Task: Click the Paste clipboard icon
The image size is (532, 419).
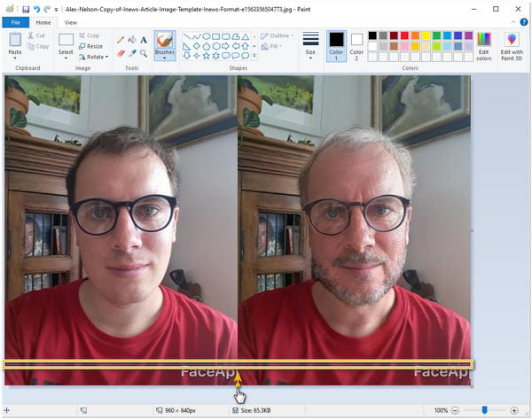Action: pyautogui.click(x=15, y=40)
